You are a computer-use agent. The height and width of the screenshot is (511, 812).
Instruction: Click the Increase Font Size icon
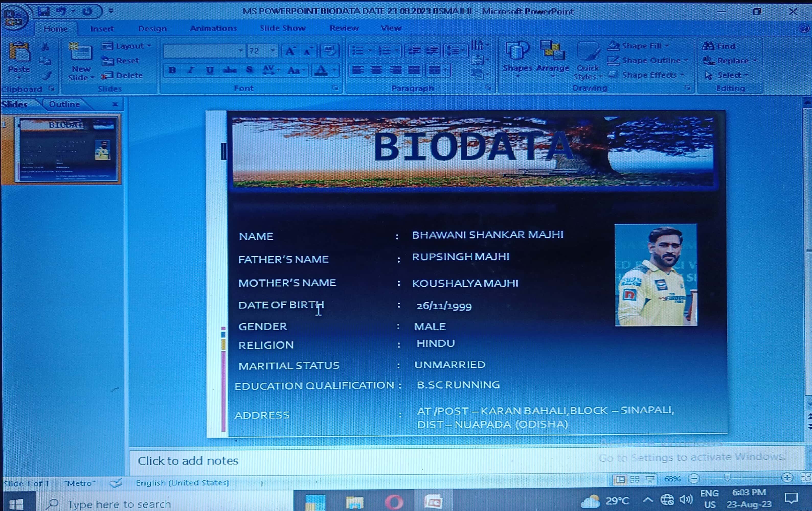coord(290,51)
